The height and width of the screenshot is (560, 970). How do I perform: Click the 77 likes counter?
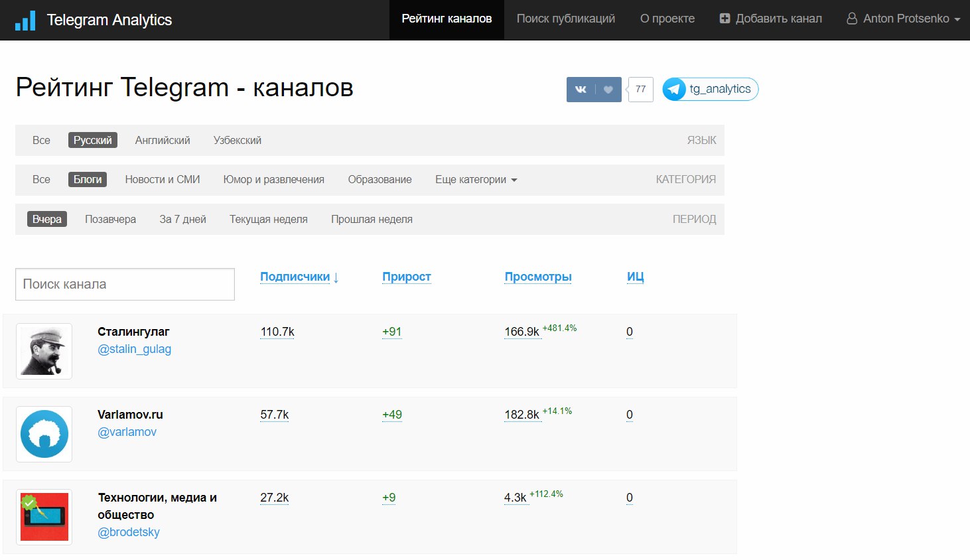coord(640,90)
